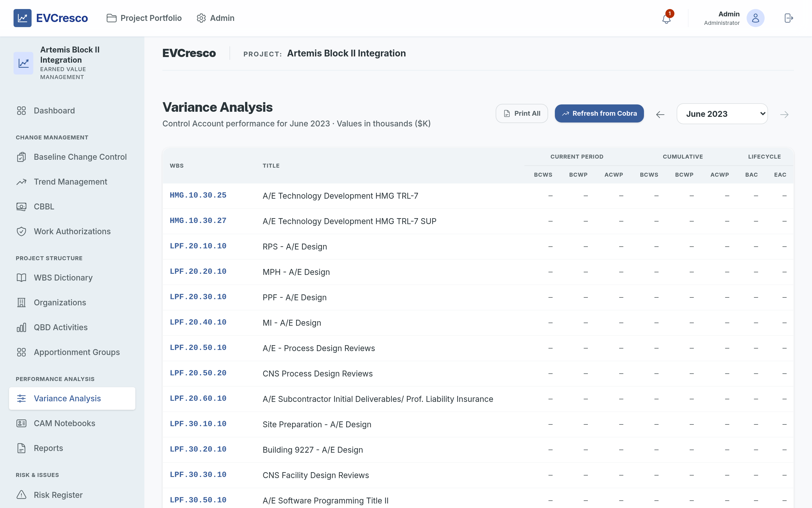The height and width of the screenshot is (508, 812).
Task: Select Variance Analysis in the sidebar
Action: pos(72,398)
